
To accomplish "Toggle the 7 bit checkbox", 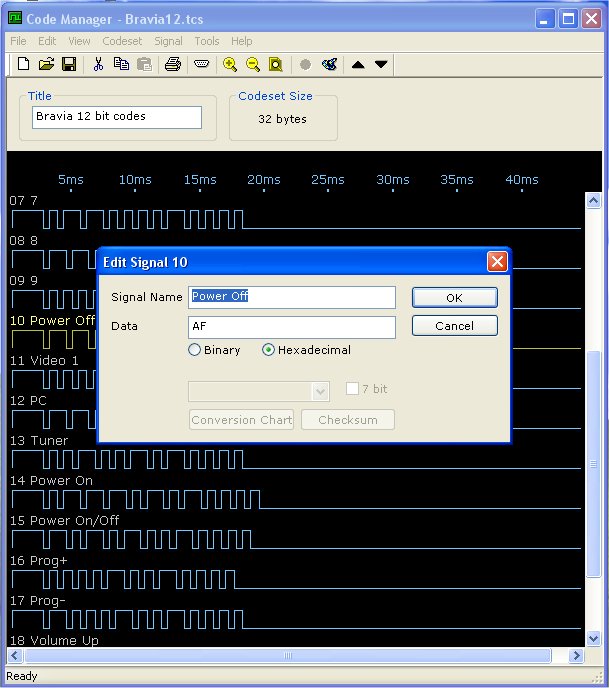I will [x=352, y=388].
